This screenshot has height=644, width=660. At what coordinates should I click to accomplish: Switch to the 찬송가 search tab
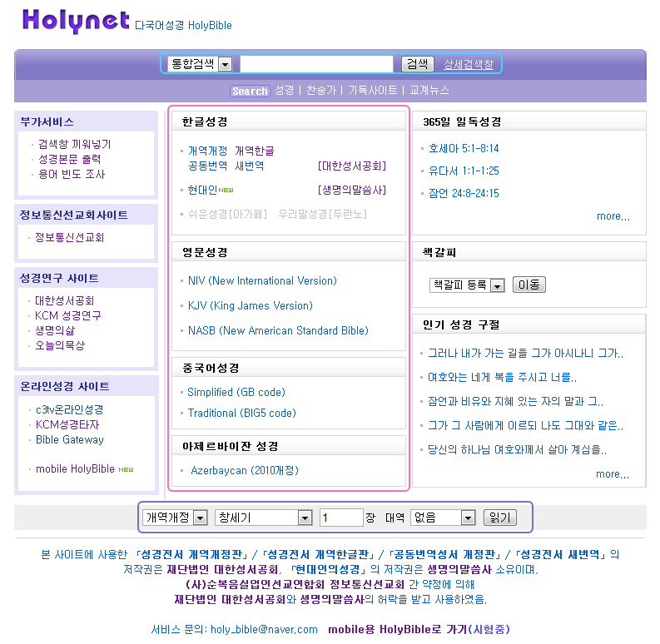pos(321,90)
